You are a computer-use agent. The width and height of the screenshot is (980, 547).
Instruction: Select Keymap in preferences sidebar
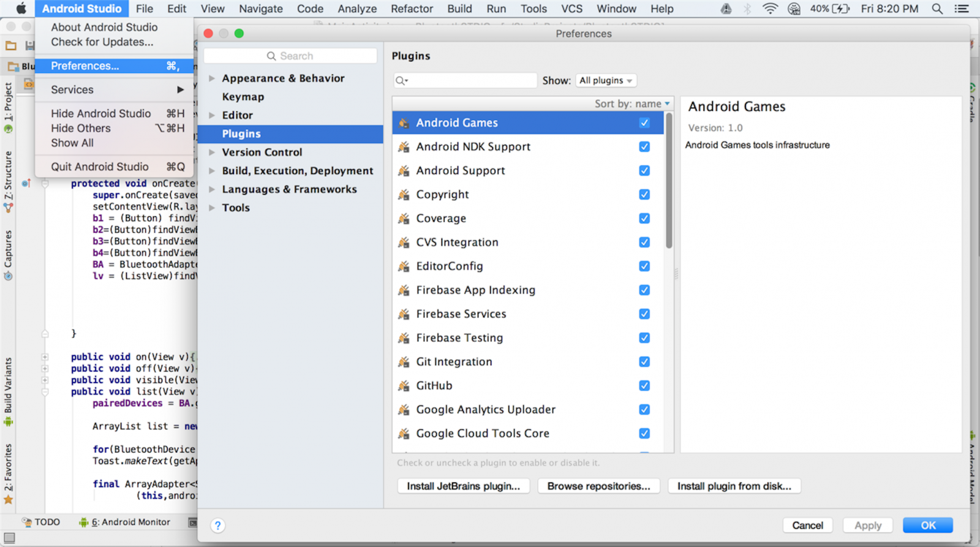pyautogui.click(x=243, y=97)
